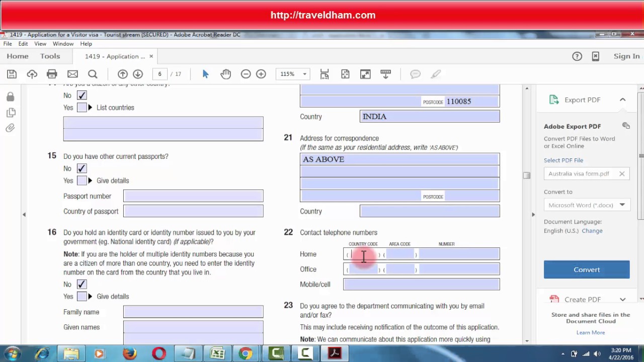Click the fit one full page icon
The height and width of the screenshot is (362, 644).
[x=345, y=74]
